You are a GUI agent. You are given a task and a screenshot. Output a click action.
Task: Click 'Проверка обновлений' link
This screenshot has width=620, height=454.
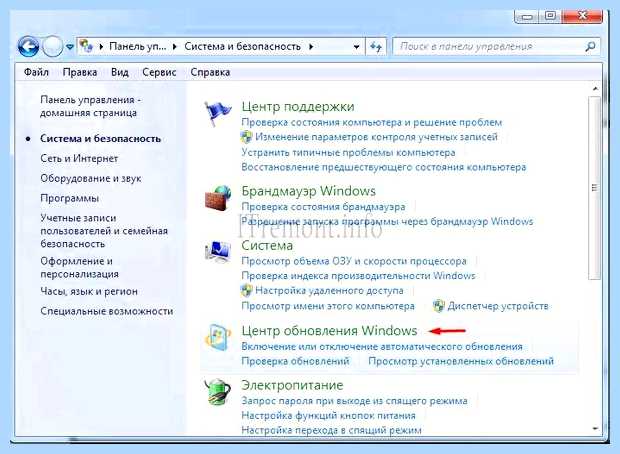click(295, 361)
